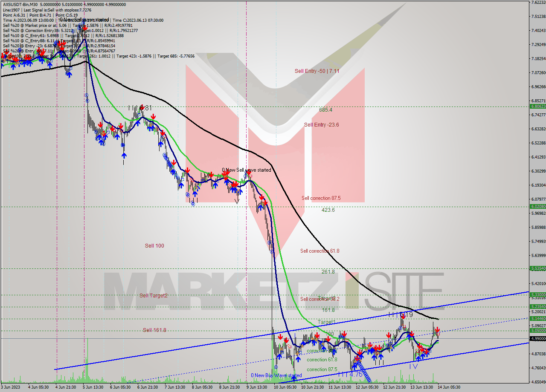Viewport: 546px width, 392px height.
Task: Click the 'I I I 5.19' wave label
Action: click(400, 314)
